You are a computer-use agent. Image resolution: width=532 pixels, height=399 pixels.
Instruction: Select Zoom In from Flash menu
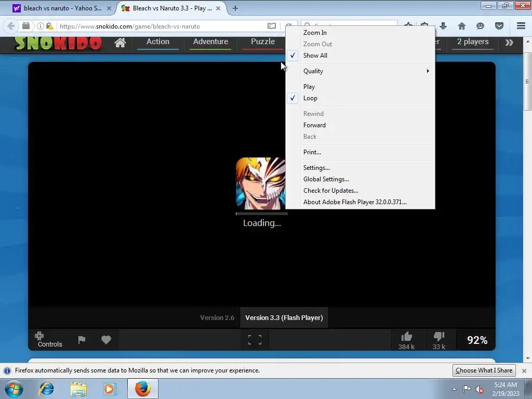(360, 33)
